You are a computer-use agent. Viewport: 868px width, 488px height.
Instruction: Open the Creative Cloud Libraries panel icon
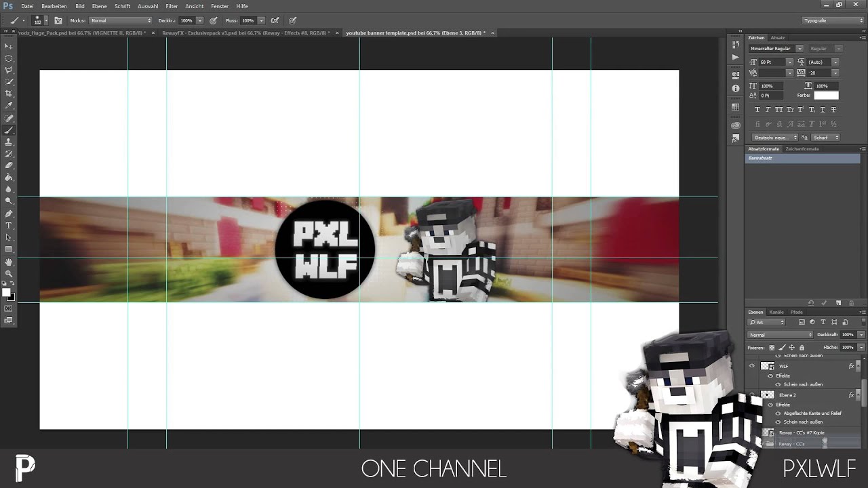click(736, 125)
